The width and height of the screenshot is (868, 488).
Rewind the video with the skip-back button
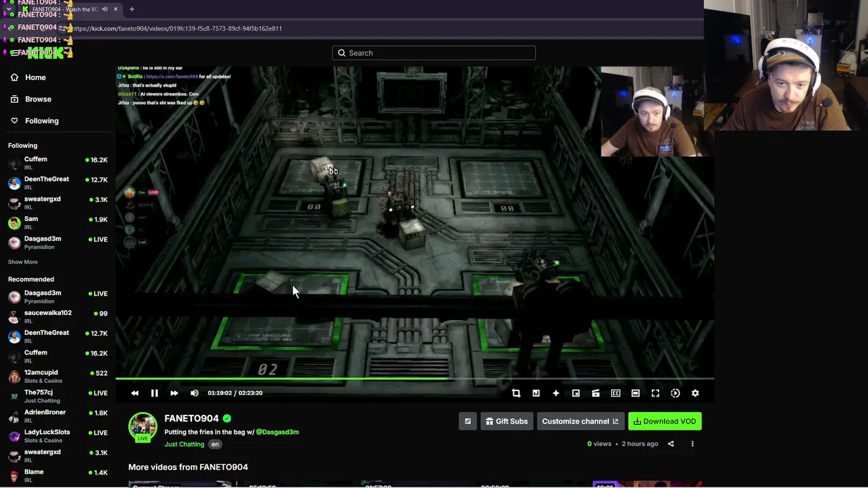[135, 393]
